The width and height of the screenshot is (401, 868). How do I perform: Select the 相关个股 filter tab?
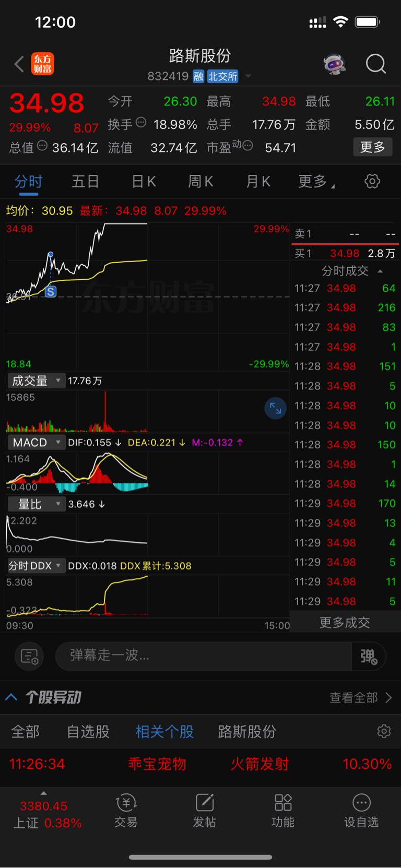tap(164, 732)
